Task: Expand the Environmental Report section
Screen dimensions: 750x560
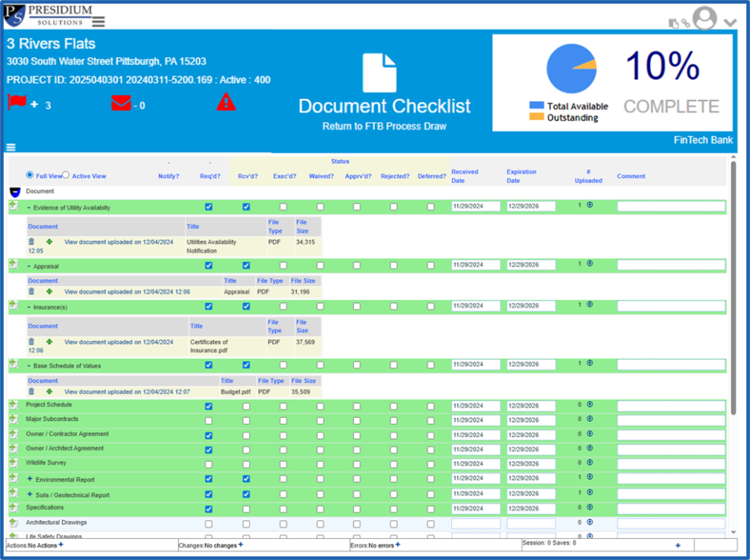Action: [x=29, y=478]
